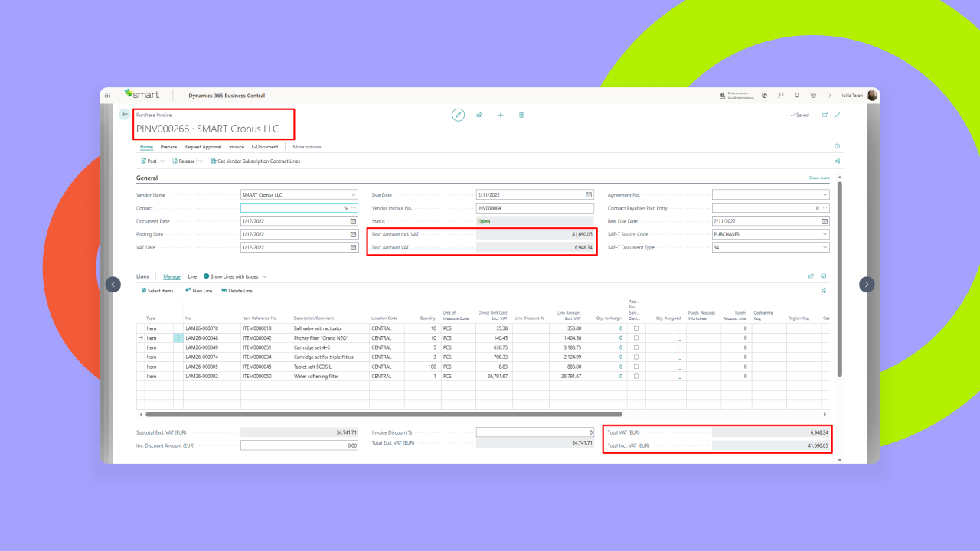980x551 pixels.
Task: Open page in new window icon
Action: coord(825,115)
